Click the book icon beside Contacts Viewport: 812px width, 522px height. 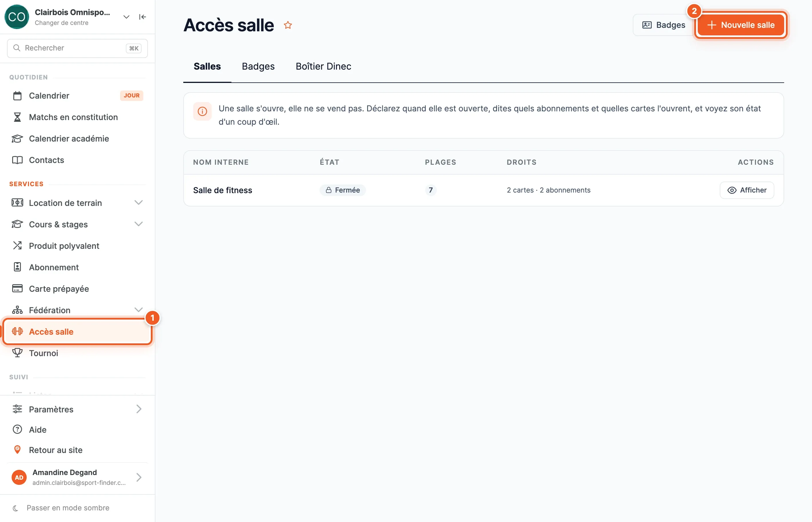click(x=17, y=160)
